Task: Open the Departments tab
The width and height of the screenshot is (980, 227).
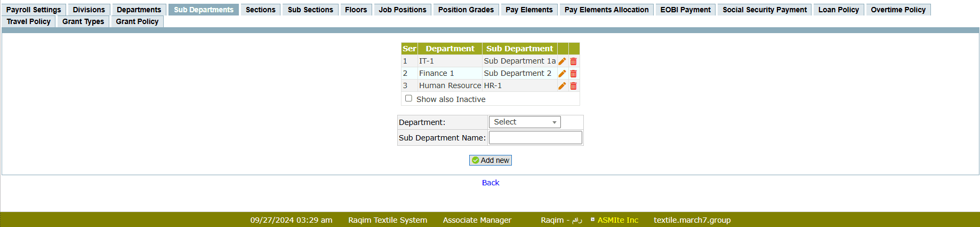Action: tap(139, 10)
